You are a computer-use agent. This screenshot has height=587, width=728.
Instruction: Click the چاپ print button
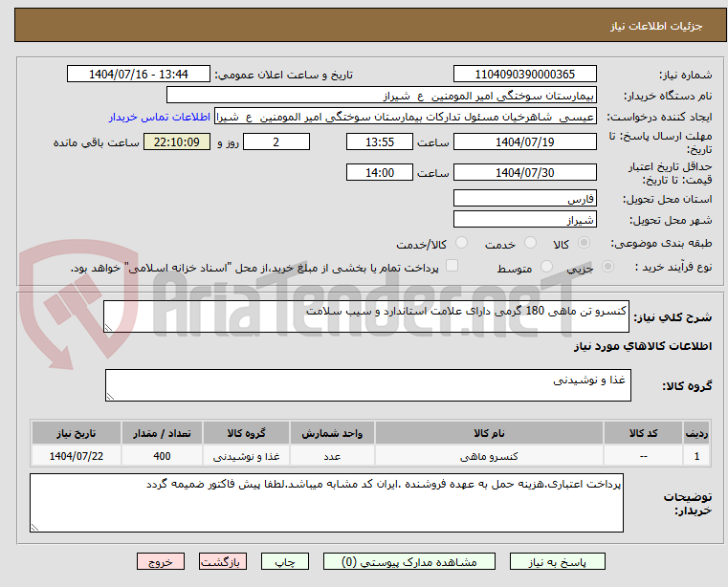[285, 561]
